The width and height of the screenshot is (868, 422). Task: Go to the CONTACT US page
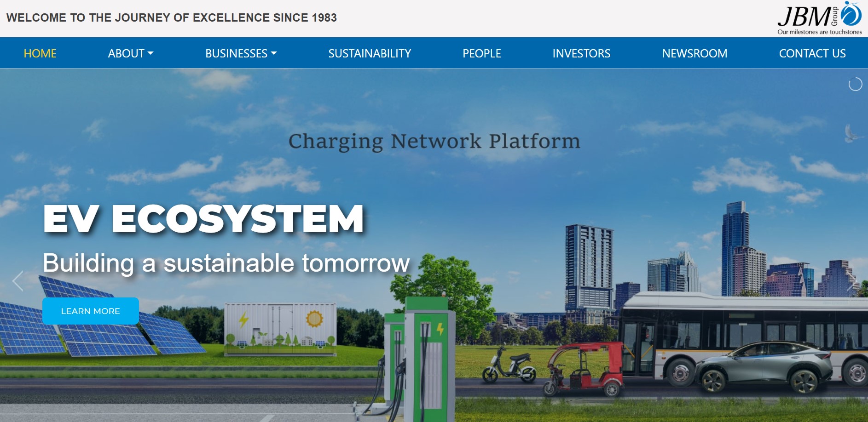tap(812, 53)
